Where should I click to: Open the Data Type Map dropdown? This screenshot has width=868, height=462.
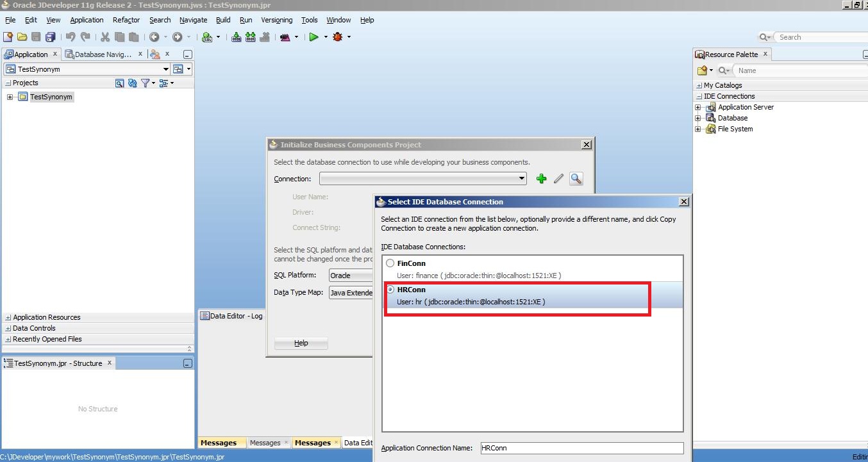tap(351, 293)
